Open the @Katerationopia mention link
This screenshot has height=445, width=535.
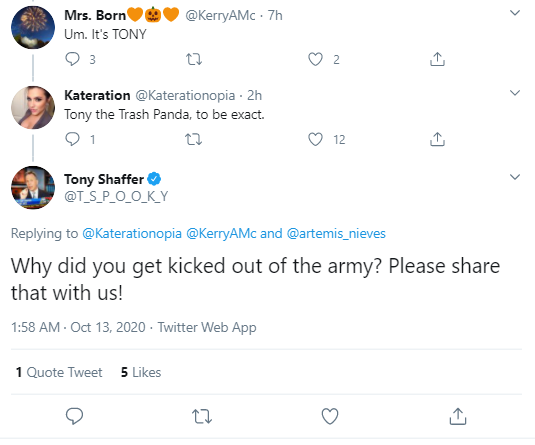(132, 234)
